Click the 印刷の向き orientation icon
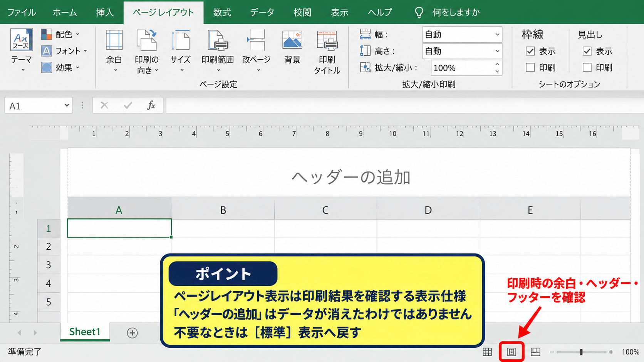The width and height of the screenshot is (644, 362). click(147, 40)
